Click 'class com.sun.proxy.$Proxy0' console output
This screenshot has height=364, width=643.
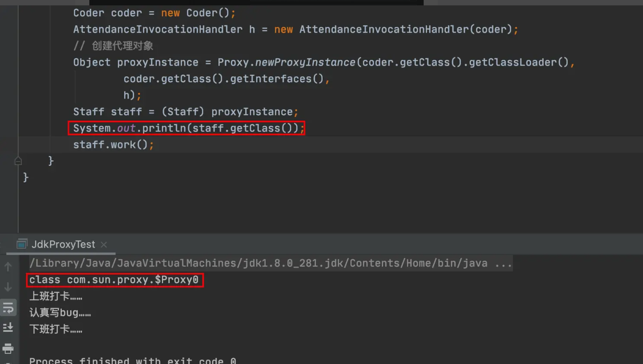point(114,280)
